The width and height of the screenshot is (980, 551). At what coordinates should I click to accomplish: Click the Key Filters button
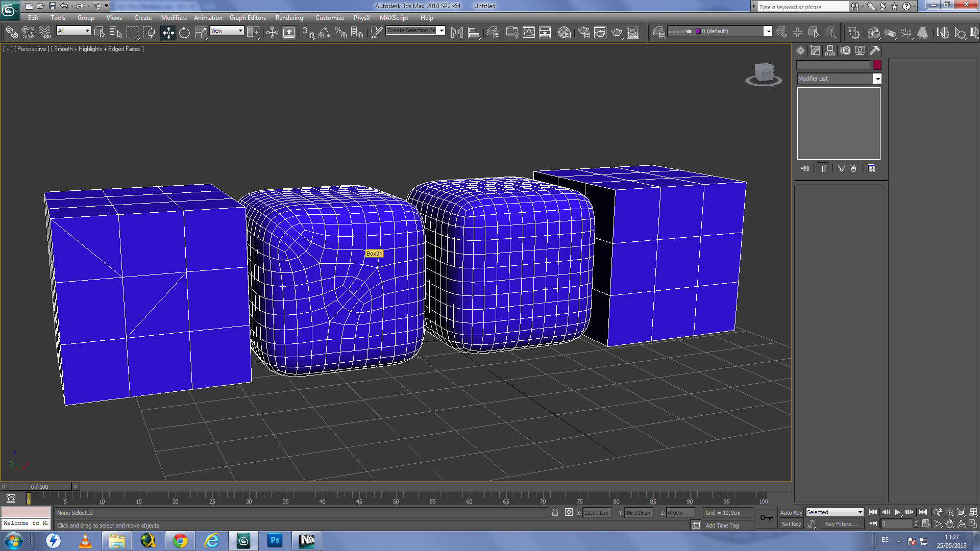tap(841, 524)
